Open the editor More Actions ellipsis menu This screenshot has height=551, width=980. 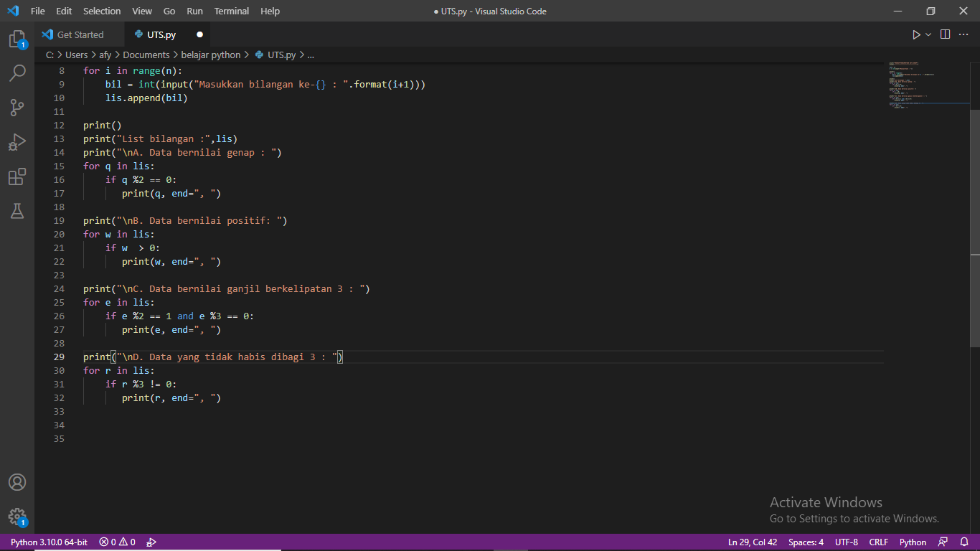(963, 34)
